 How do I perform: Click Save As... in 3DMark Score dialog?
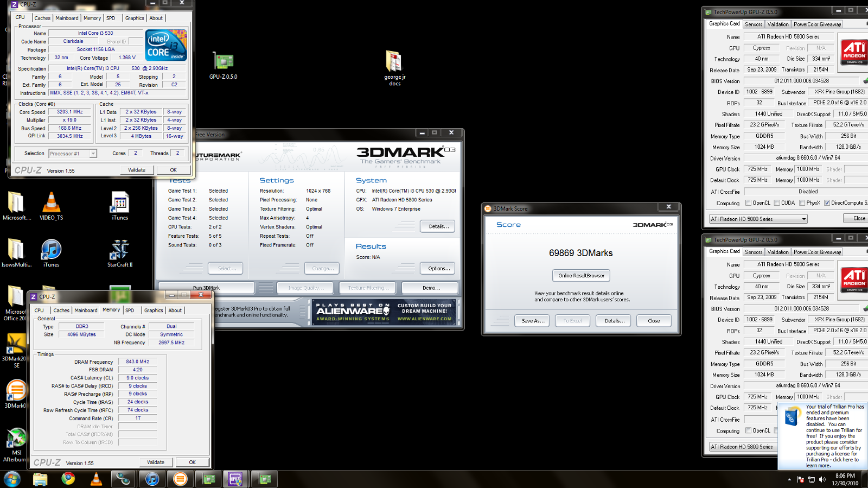tap(532, 321)
